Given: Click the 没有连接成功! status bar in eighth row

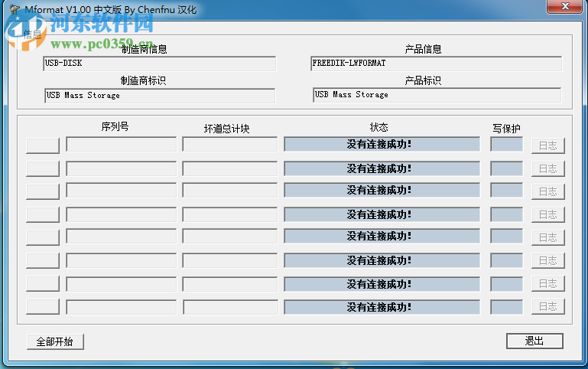Looking at the screenshot, I should [382, 307].
